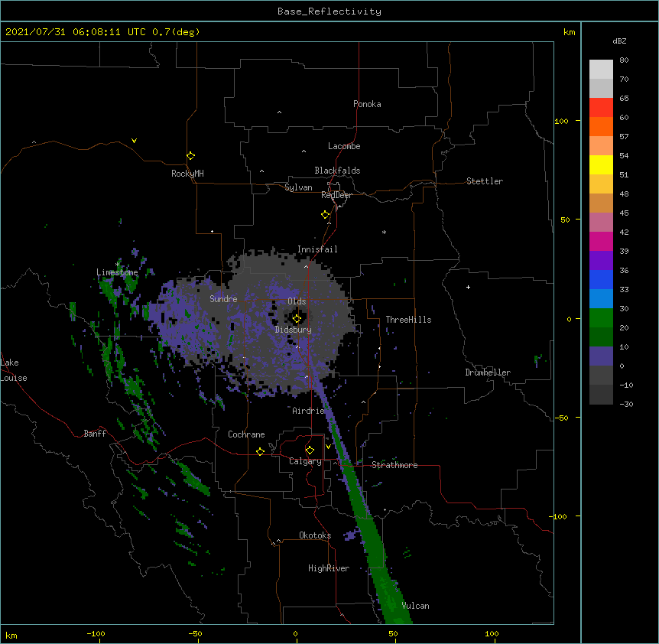The image size is (659, 644).
Task: Click the Sylvan city label
Action: coord(298,187)
